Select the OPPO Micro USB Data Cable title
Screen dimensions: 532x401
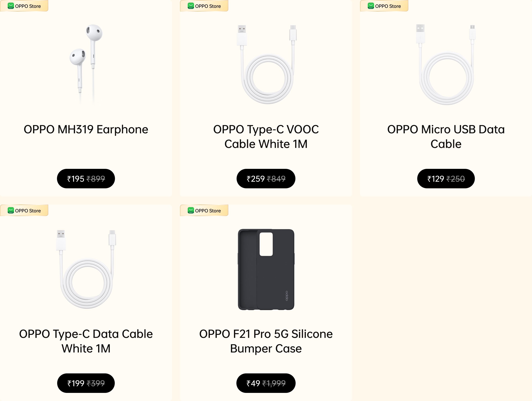click(446, 137)
